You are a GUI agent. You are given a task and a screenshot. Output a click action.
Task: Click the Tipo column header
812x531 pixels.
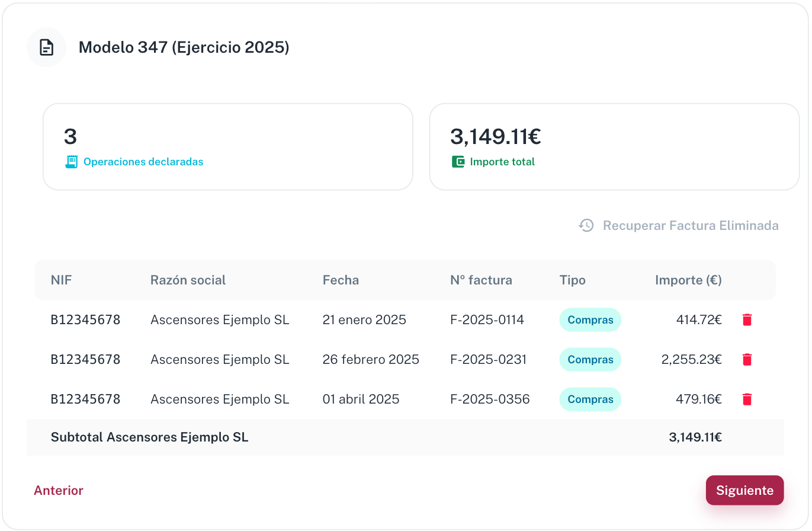[x=572, y=280]
